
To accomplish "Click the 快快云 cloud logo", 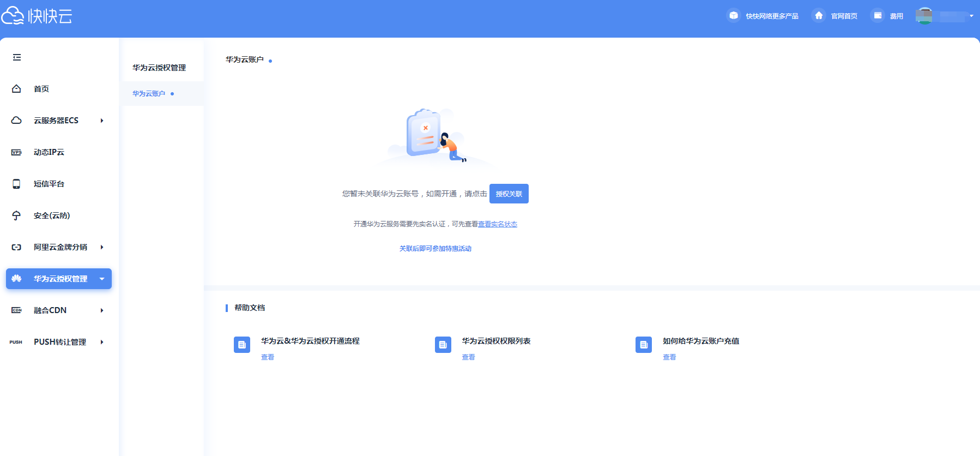I will coord(37,16).
